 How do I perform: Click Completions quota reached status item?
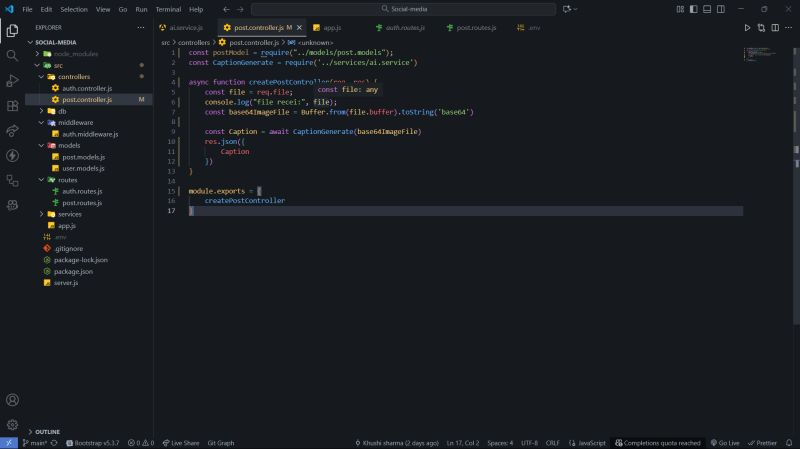[658, 443]
